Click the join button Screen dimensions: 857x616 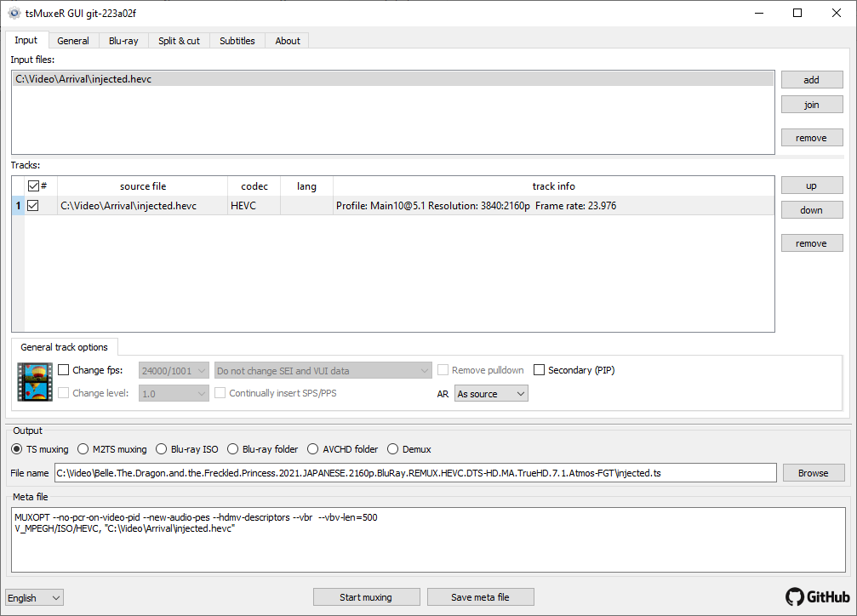[812, 105]
